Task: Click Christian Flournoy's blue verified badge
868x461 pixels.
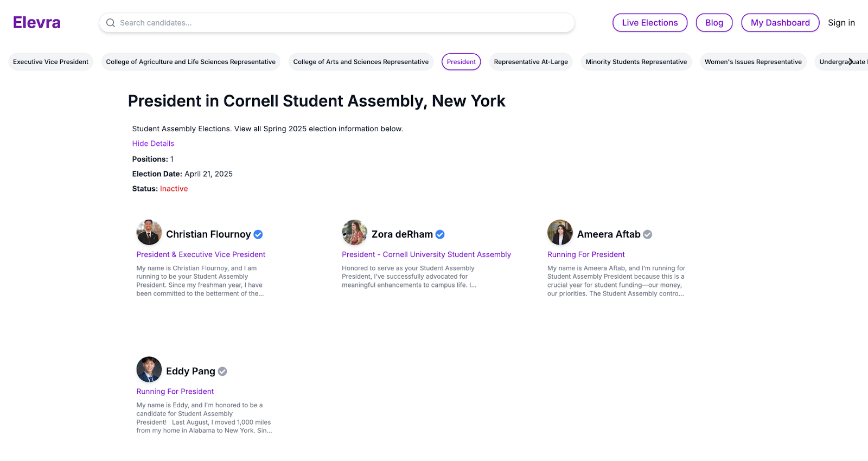Action: [x=258, y=234]
